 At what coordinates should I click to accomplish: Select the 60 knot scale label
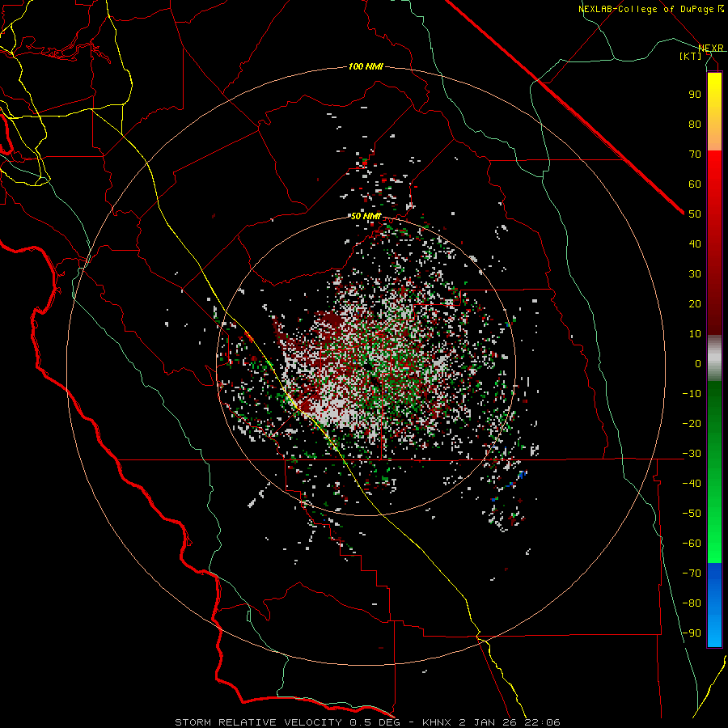695,184
